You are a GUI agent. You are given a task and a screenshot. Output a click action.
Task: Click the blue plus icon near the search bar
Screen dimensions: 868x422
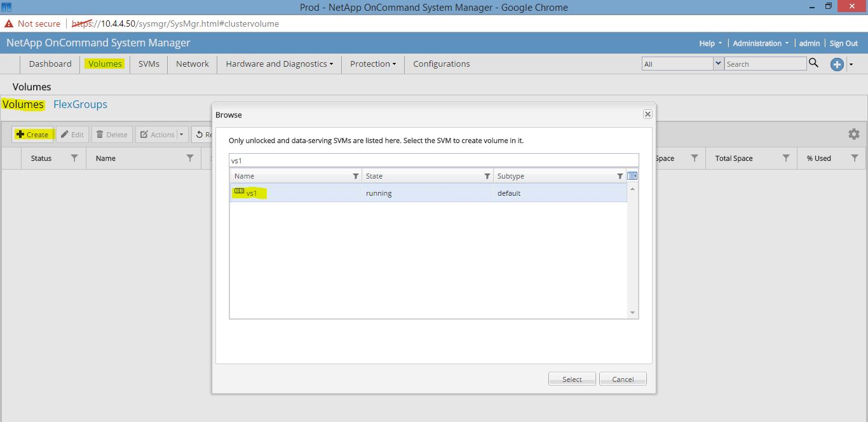tap(837, 64)
